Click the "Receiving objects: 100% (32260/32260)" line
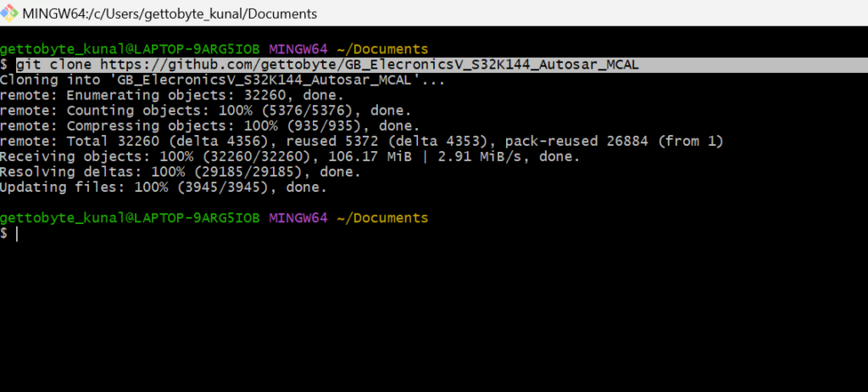Viewport: 868px width, 392px height. tap(290, 157)
